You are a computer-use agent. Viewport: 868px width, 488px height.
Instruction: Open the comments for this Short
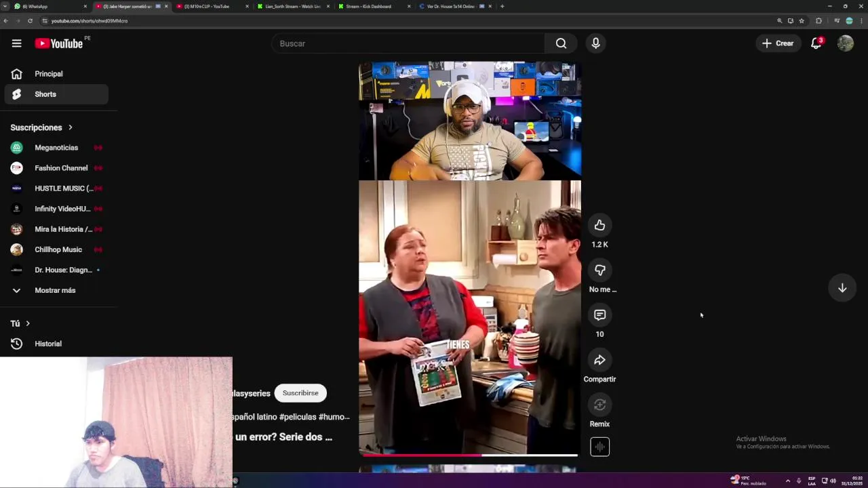[599, 315]
